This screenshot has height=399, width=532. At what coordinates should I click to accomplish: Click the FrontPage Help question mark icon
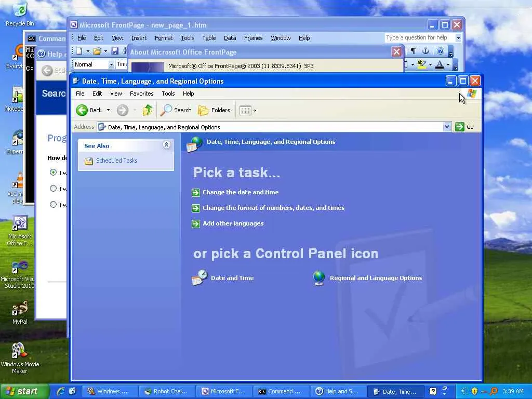click(x=441, y=51)
